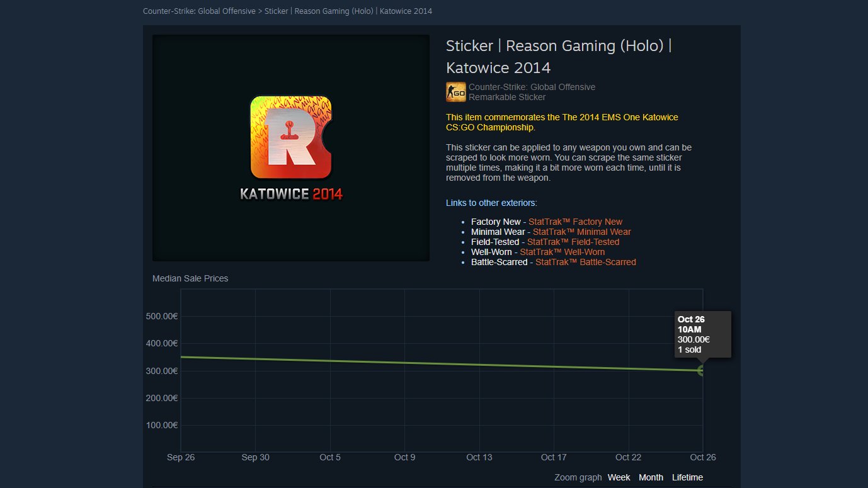Open the Reason Gaming sticker image
Screen dimensions: 868x488
[x=291, y=148]
